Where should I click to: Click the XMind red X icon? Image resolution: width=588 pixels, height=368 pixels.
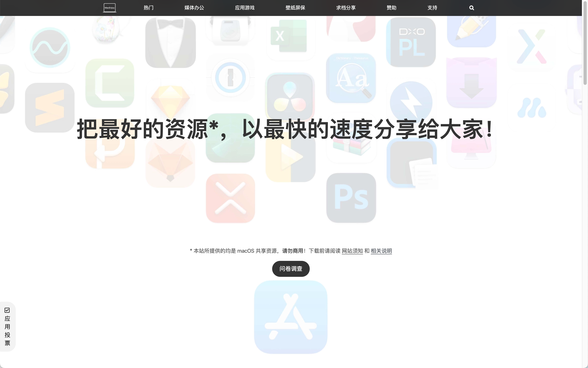tap(230, 198)
